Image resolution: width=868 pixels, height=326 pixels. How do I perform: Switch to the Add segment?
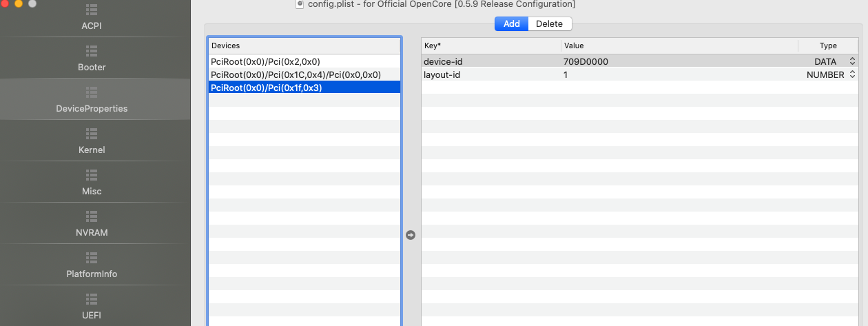click(x=511, y=24)
